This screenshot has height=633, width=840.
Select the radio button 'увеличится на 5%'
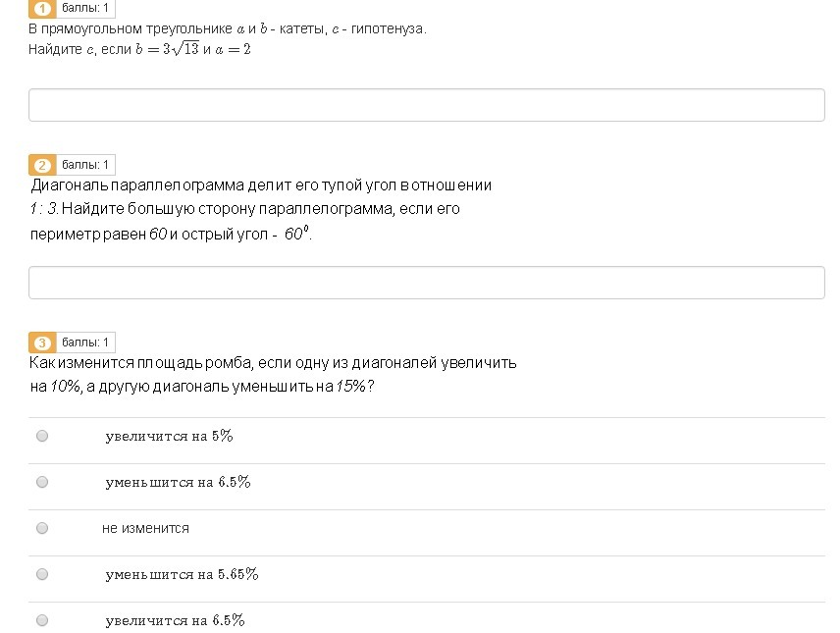pos(42,436)
